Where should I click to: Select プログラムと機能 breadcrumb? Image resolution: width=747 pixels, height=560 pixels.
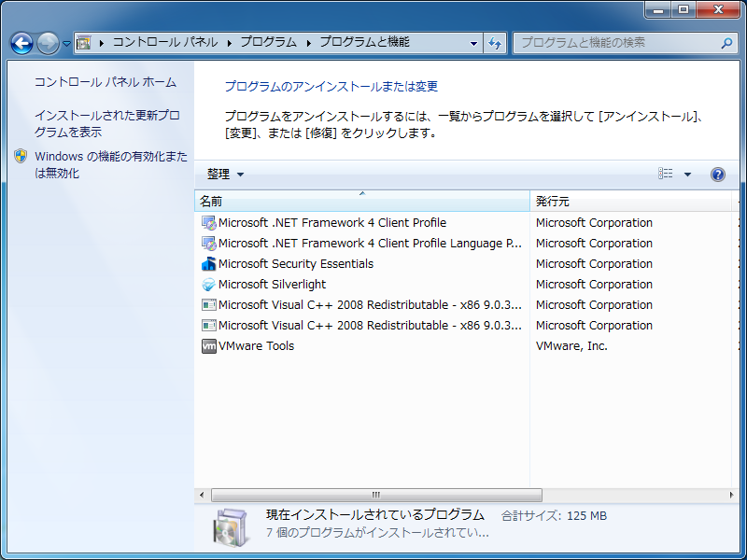[364, 42]
